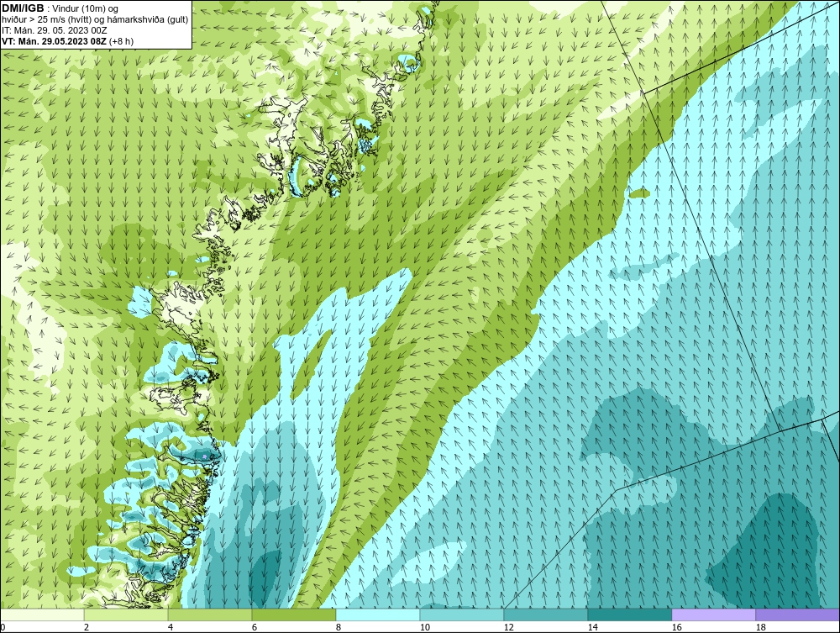Click the 12–14 m/s teal legend swatch
The width and height of the screenshot is (840, 633).
pyautogui.click(x=545, y=615)
